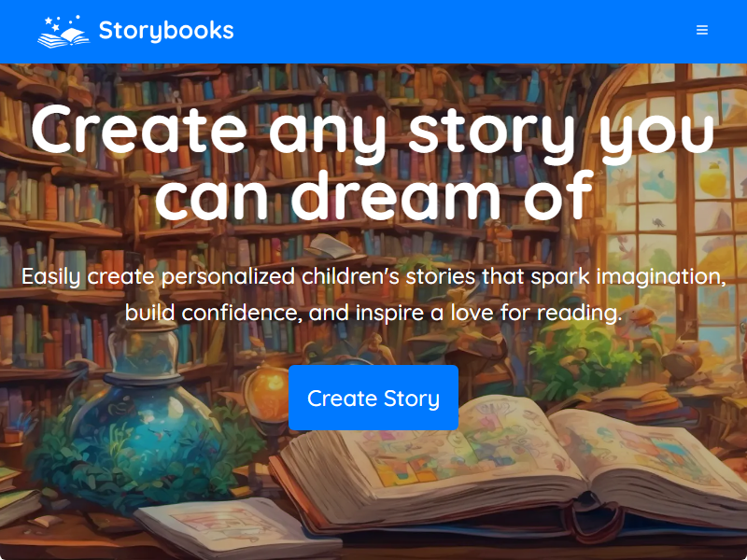Viewport: 747px width, 560px height.
Task: Click the small open book at bottom left
Action: (236, 526)
